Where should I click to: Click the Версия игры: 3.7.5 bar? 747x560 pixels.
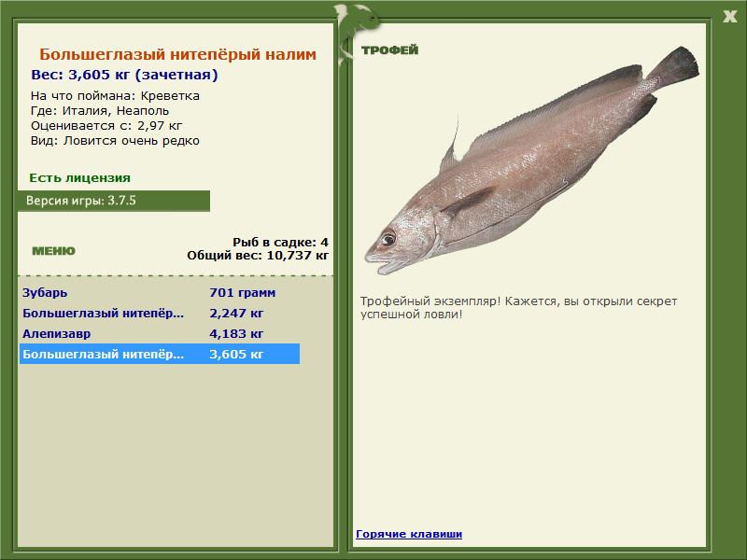pos(114,201)
